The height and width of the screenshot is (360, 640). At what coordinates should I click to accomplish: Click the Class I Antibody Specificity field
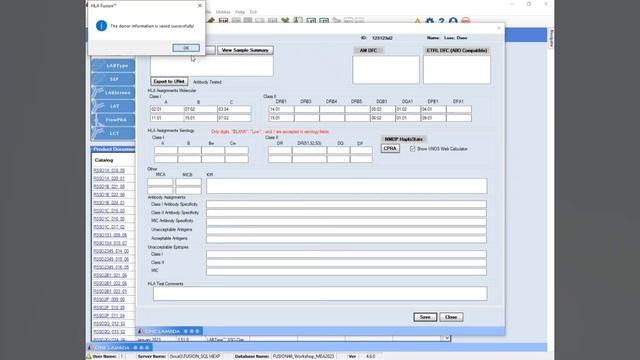(347, 204)
